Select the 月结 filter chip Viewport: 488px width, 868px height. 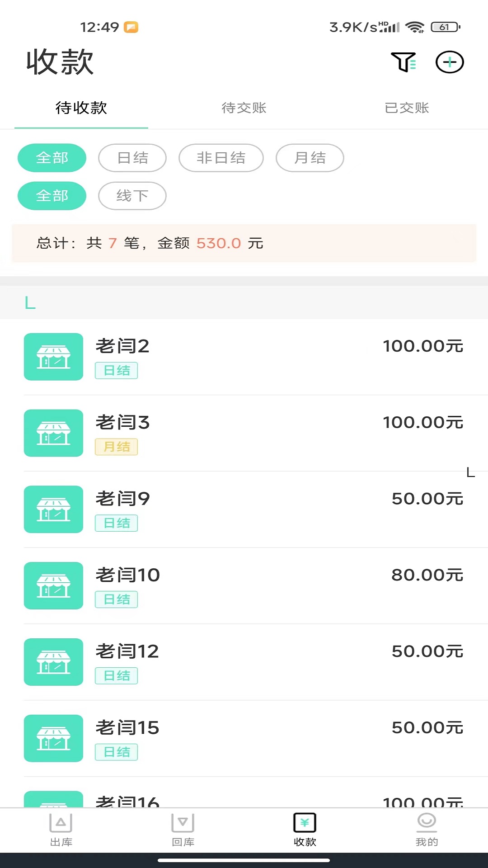coord(310,158)
